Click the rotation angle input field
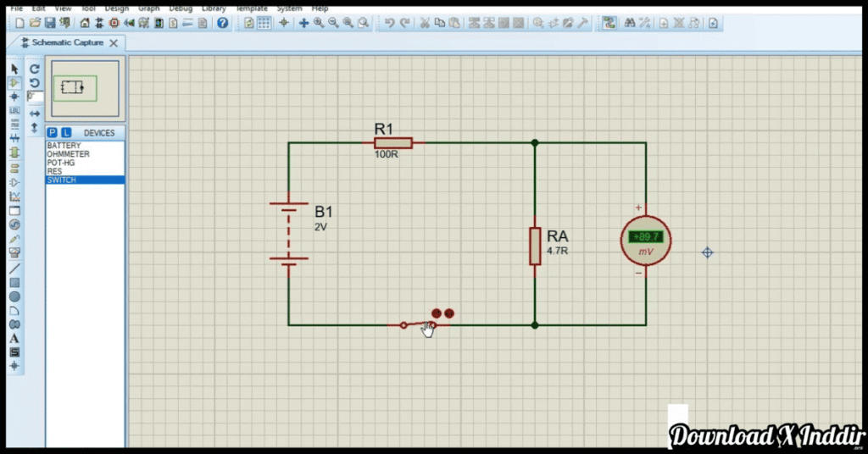868x454 pixels. [36, 97]
